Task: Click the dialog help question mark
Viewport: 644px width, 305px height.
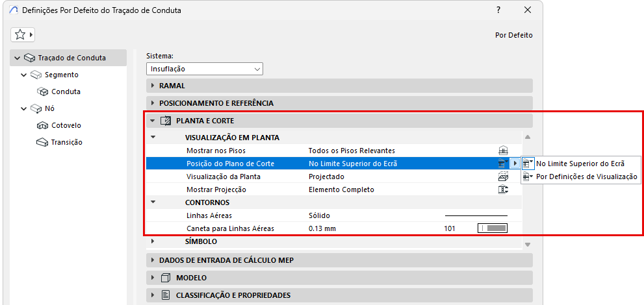Action: (498, 10)
